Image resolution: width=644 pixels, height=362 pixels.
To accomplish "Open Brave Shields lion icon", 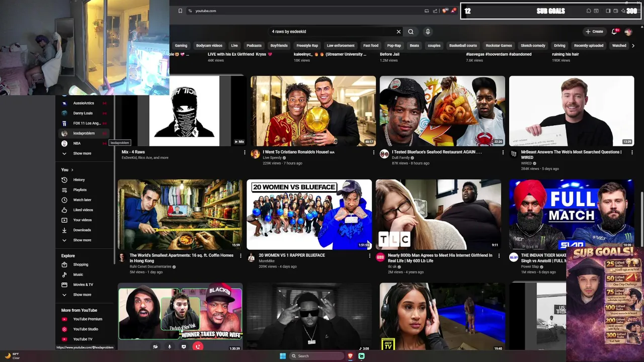I will click(445, 11).
